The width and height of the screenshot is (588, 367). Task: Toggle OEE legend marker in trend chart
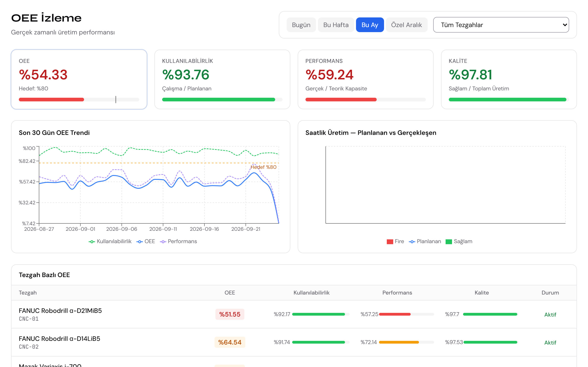(139, 242)
